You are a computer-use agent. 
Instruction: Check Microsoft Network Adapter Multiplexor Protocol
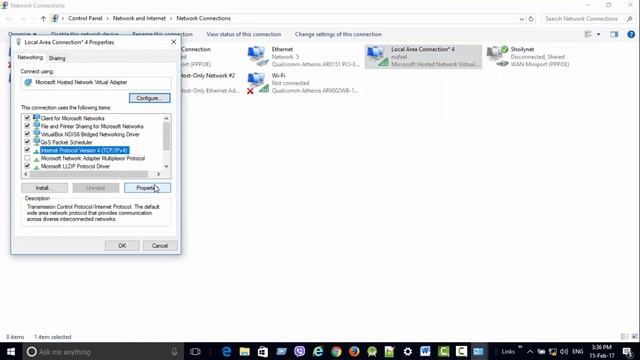click(x=27, y=158)
